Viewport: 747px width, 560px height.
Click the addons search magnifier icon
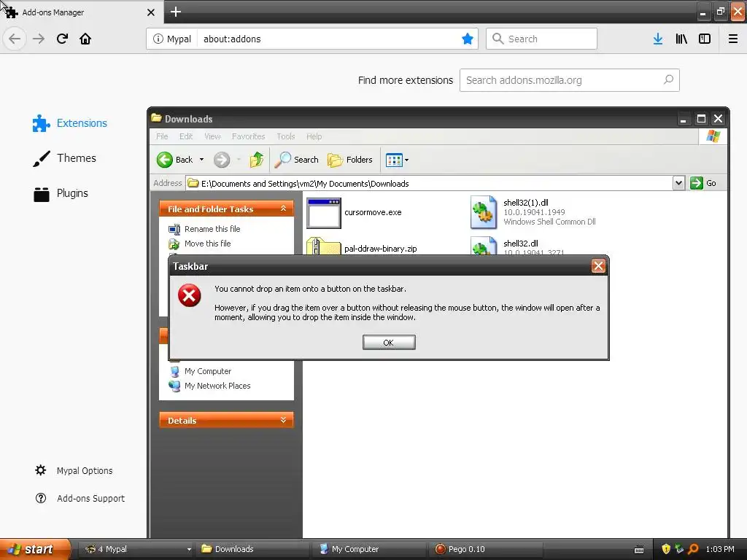coord(668,80)
